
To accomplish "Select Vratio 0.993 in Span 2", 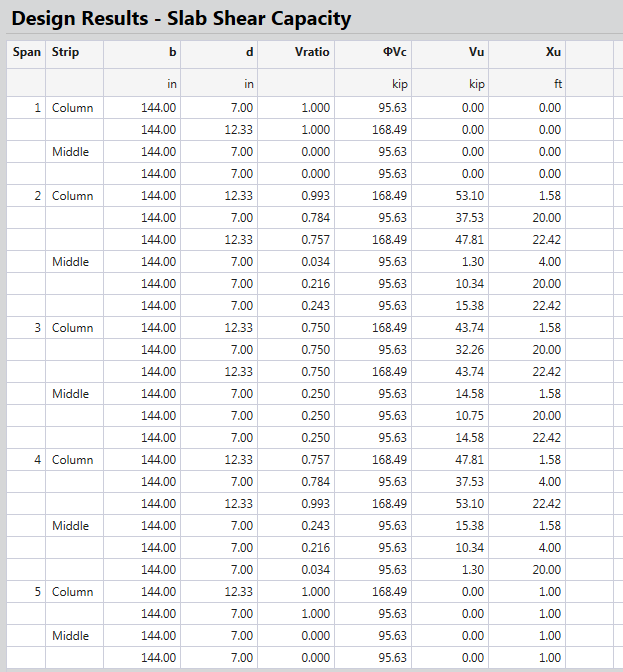I will (315, 196).
